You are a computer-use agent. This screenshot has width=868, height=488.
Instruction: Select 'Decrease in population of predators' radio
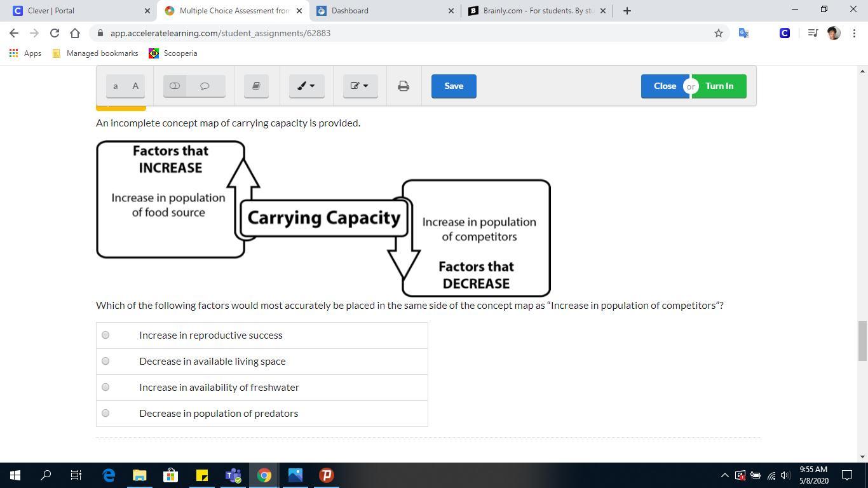point(105,413)
